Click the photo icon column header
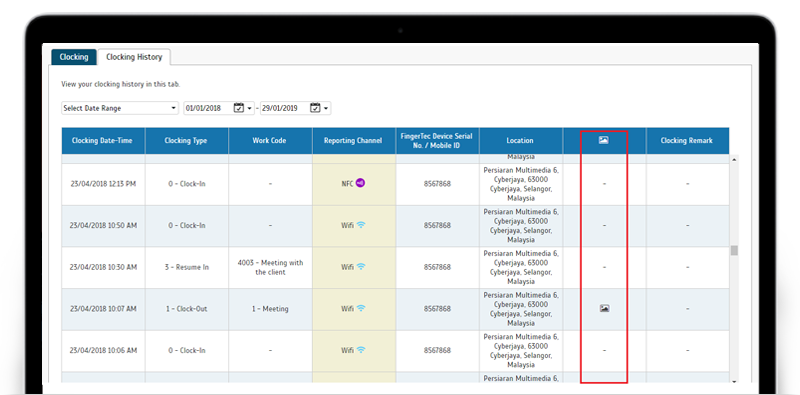Image resolution: width=800 pixels, height=395 pixels. click(x=604, y=140)
